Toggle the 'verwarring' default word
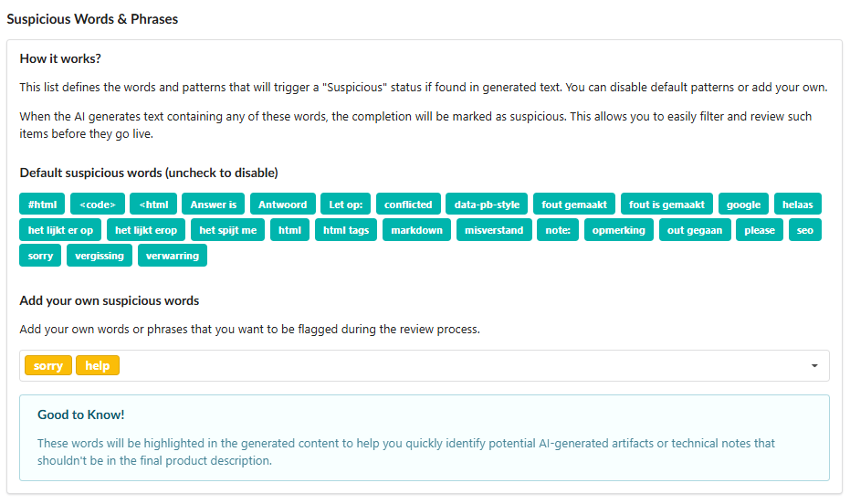The image size is (850, 504). 173,256
